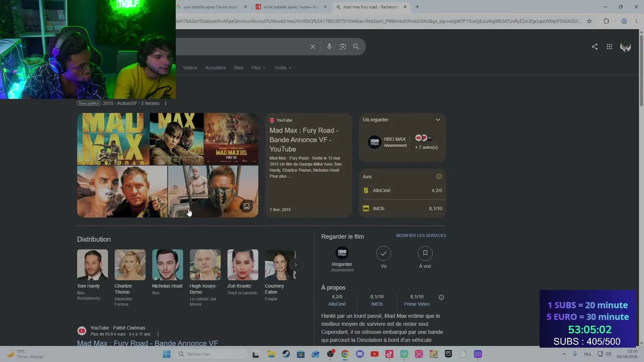Click the Chrome address bar URL
This screenshot has height=362, width=644.
coord(378,21)
